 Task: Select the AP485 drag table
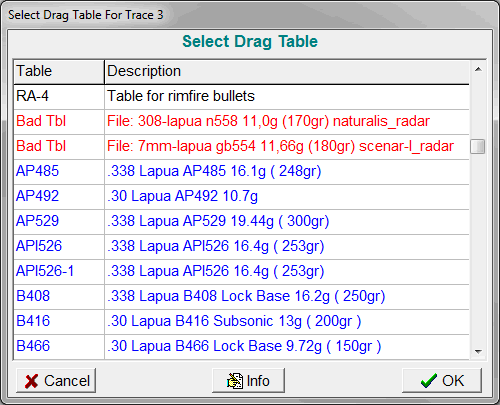(x=241, y=172)
